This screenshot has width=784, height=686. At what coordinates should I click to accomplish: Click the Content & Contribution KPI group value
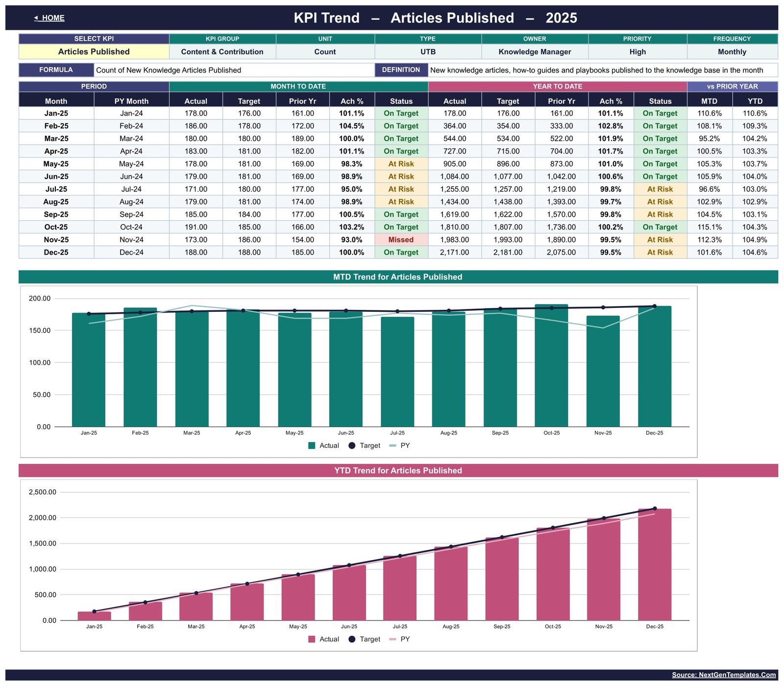(222, 51)
